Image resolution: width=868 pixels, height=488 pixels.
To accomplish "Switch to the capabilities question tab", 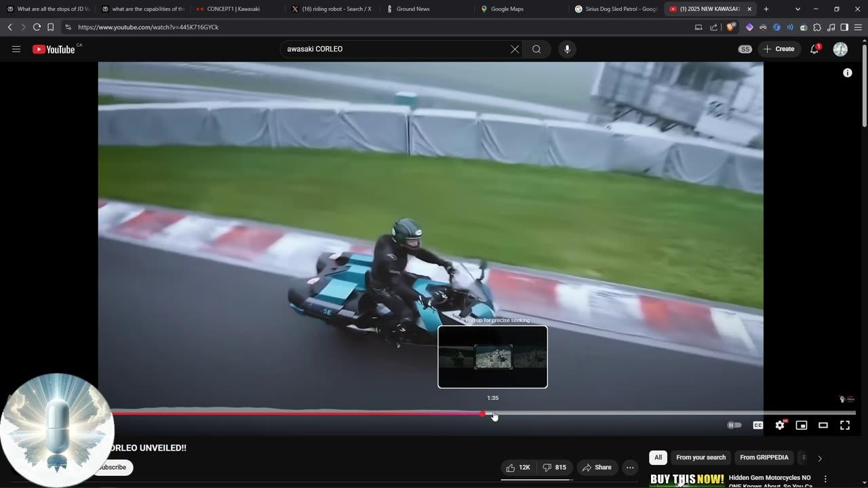I will pyautogui.click(x=142, y=9).
